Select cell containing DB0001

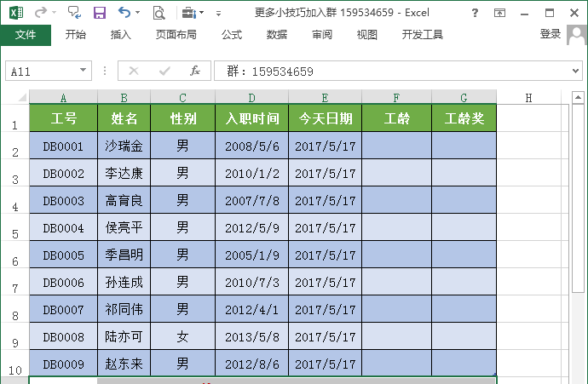coord(63,146)
